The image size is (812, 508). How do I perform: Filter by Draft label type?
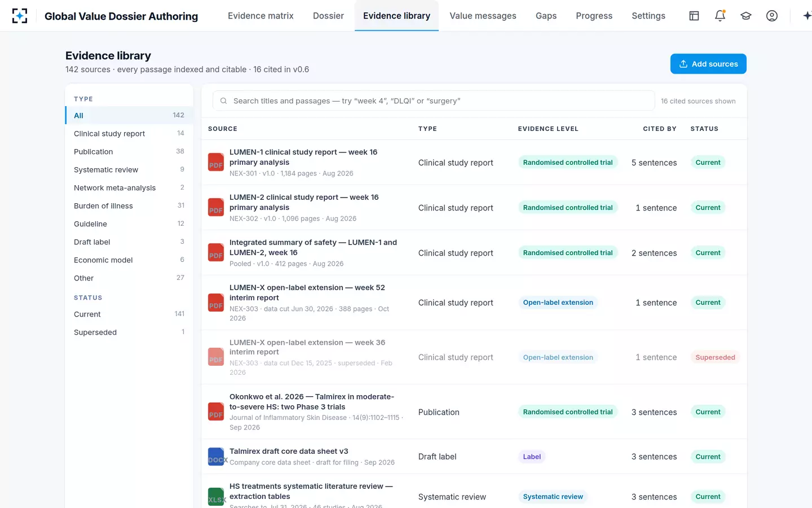pyautogui.click(x=129, y=242)
